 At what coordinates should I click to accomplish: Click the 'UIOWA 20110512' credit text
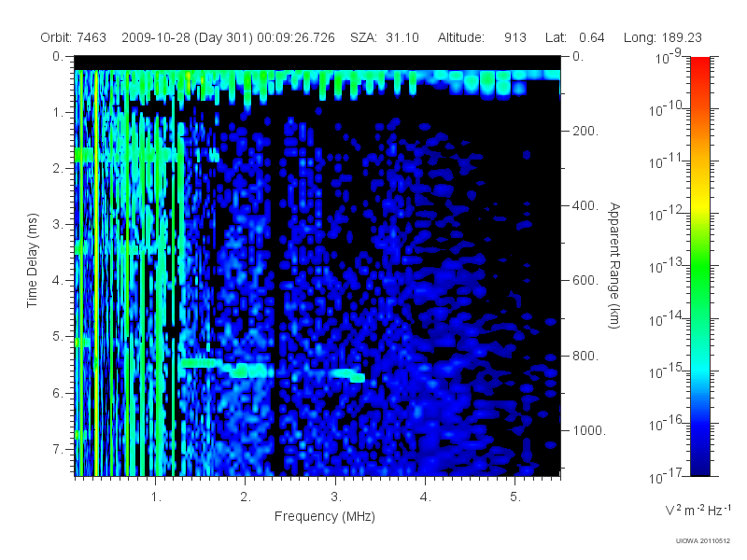703,541
